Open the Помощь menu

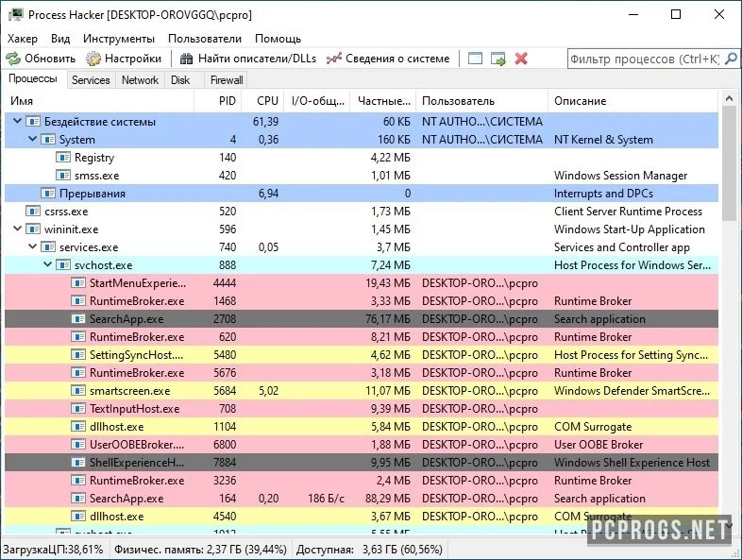(278, 39)
